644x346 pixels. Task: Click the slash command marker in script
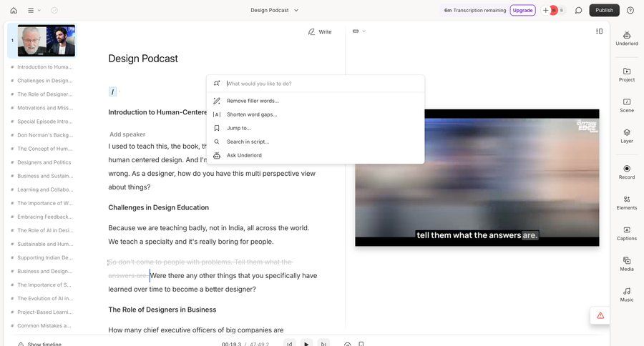coord(112,92)
